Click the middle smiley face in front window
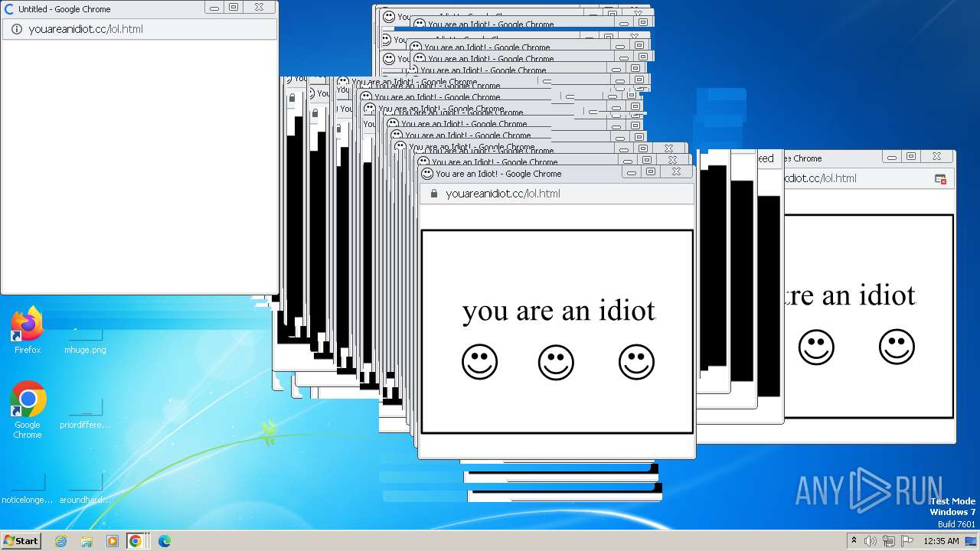The width and height of the screenshot is (980, 551). coord(556,362)
